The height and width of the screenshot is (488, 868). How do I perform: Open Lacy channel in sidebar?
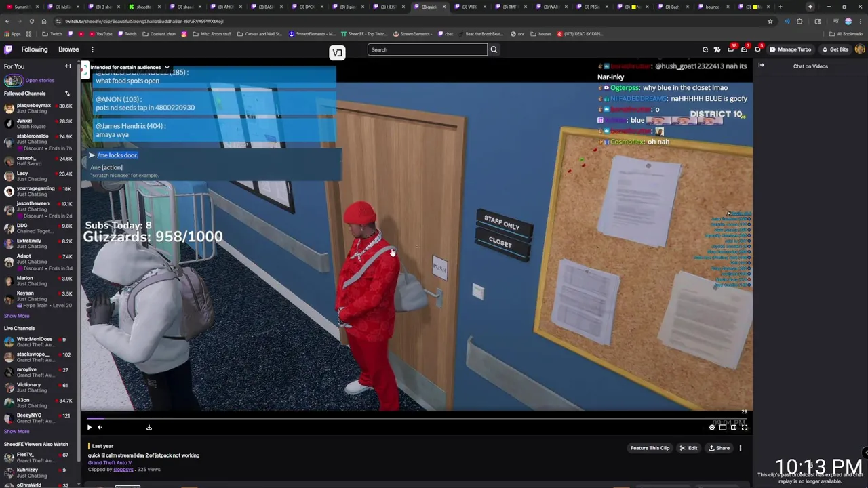[39, 176]
